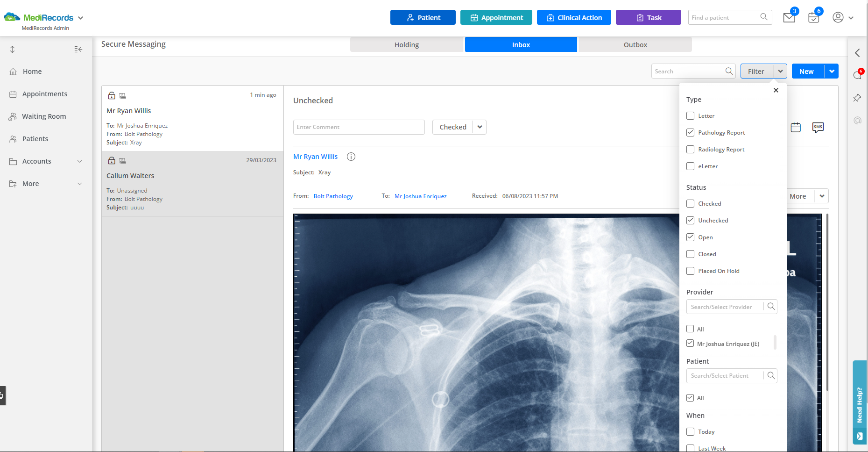The image size is (868, 452).
Task: Open the Filter dropdown arrow
Action: pos(780,71)
